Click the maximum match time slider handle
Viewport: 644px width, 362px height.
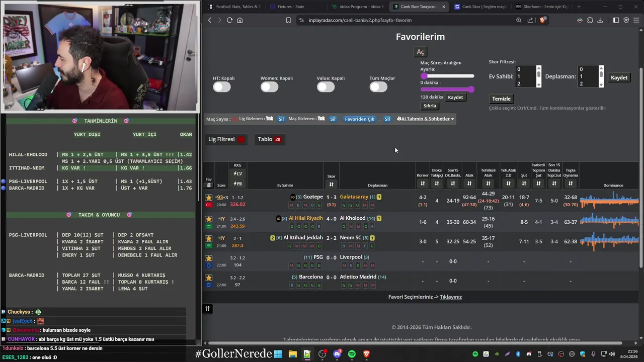(471, 89)
